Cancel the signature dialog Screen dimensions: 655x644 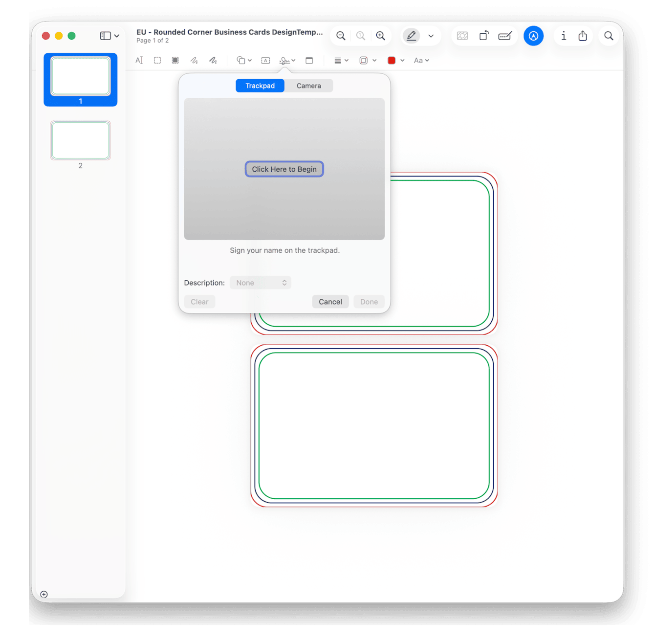point(330,301)
